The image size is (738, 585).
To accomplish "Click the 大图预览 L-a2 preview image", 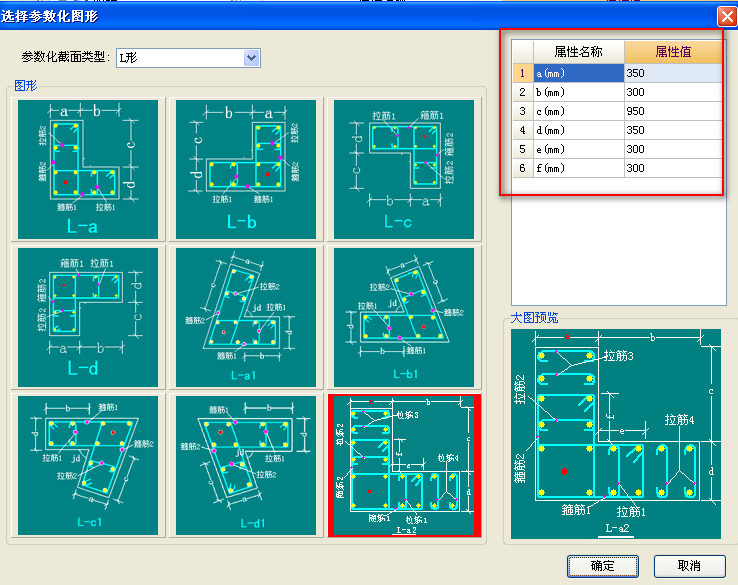I will point(616,434).
